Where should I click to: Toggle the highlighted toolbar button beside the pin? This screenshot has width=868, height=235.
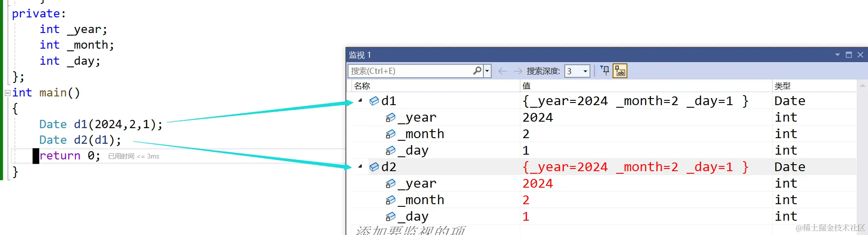click(620, 70)
